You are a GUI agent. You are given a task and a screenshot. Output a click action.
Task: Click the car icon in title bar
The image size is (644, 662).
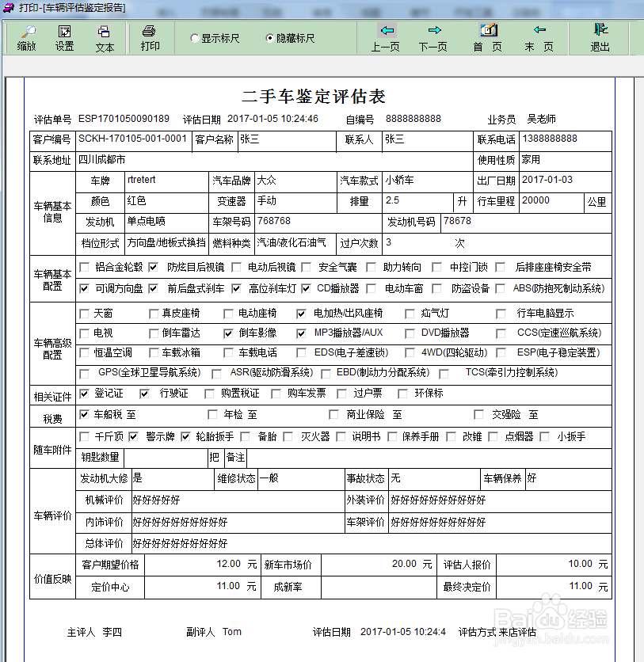tap(9, 8)
